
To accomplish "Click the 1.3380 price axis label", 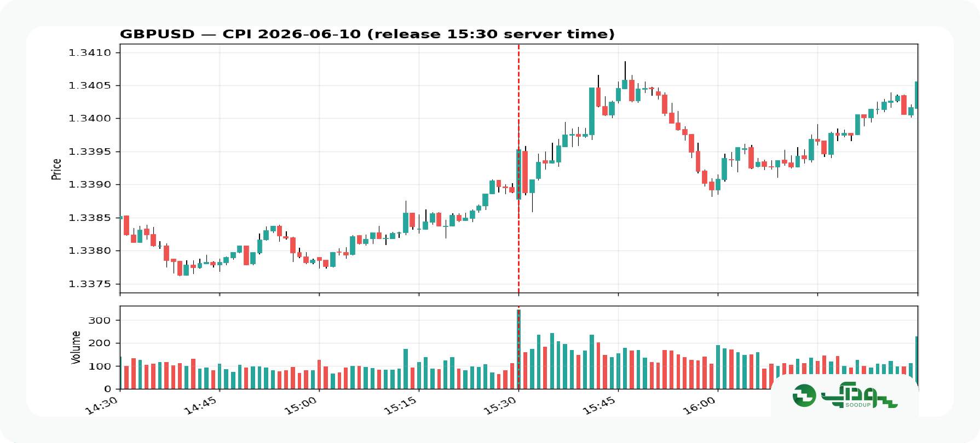I will [90, 250].
